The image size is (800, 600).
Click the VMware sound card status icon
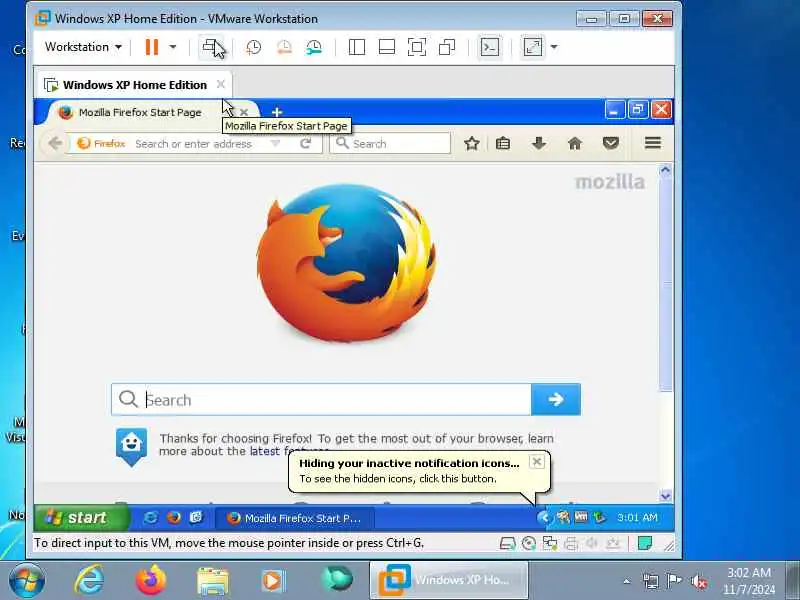pos(592,543)
